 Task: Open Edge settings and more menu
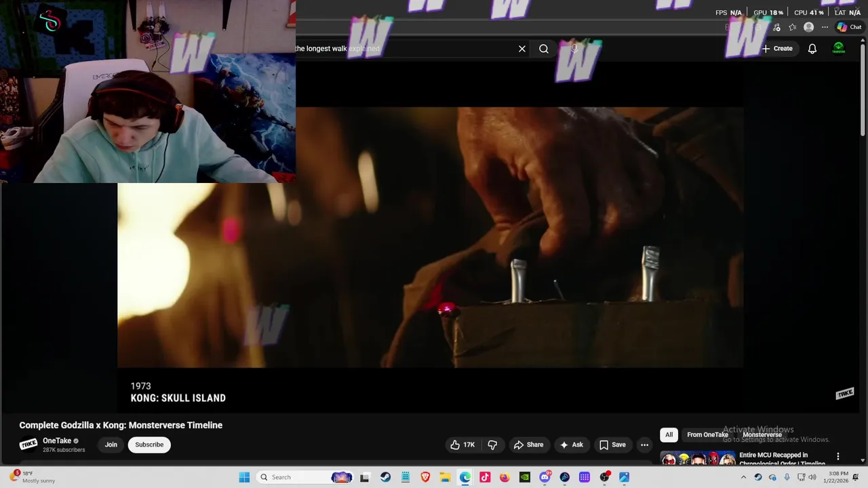825,27
